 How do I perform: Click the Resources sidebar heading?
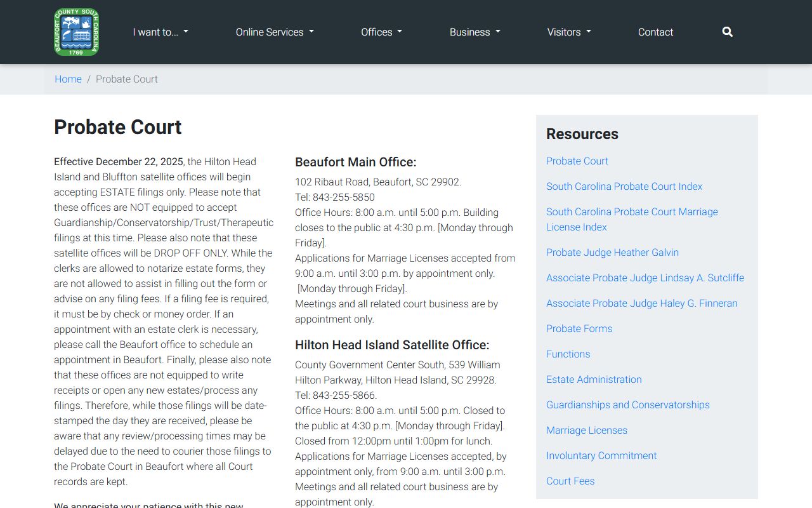click(582, 134)
